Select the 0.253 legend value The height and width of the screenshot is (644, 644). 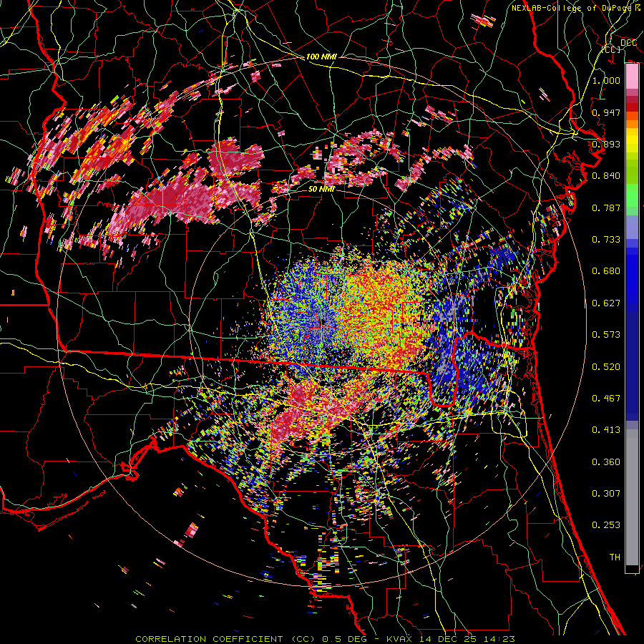[x=606, y=525]
